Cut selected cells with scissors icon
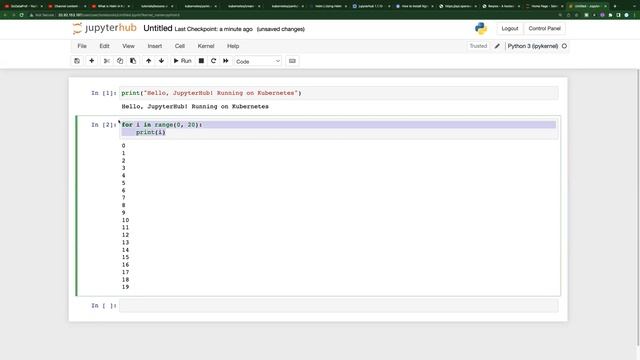The image size is (640, 360). pyautogui.click(x=107, y=61)
